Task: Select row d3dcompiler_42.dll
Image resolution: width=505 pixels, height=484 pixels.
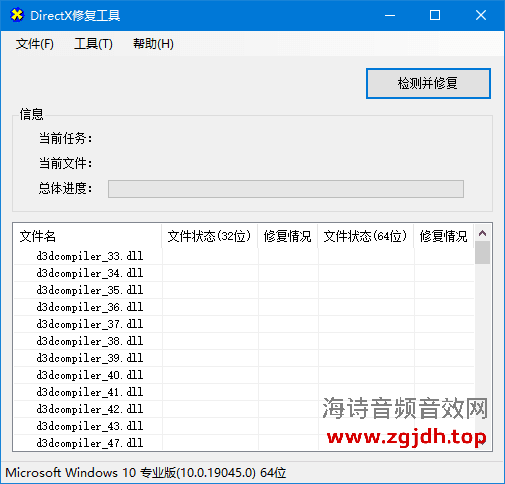Action: pyautogui.click(x=244, y=409)
